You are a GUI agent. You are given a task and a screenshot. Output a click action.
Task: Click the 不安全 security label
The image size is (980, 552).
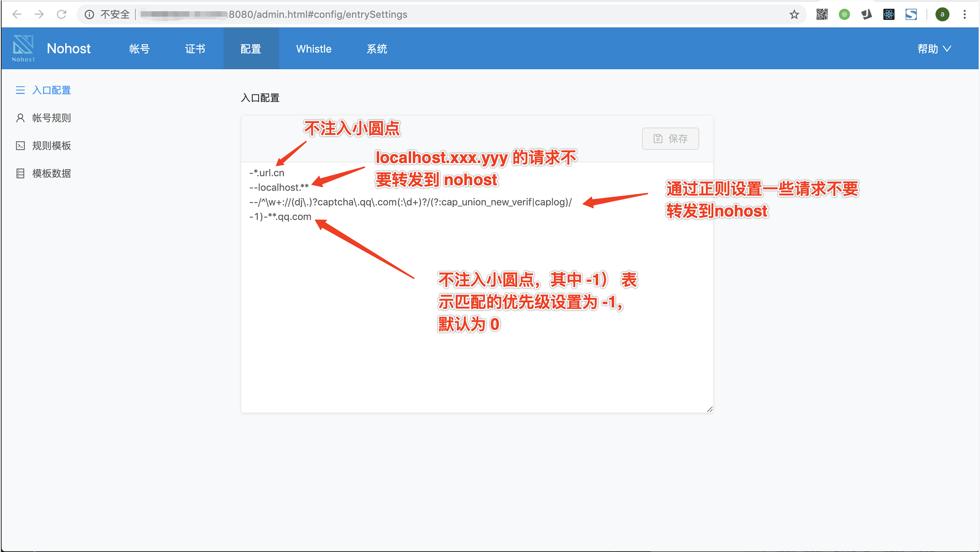115,14
